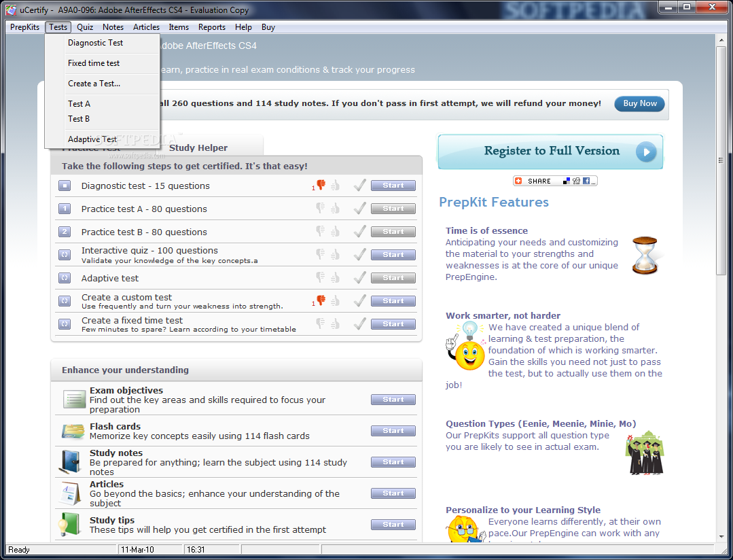Click checkmark icon on Diagnostic test row
This screenshot has width=733, height=560.
pos(359,186)
